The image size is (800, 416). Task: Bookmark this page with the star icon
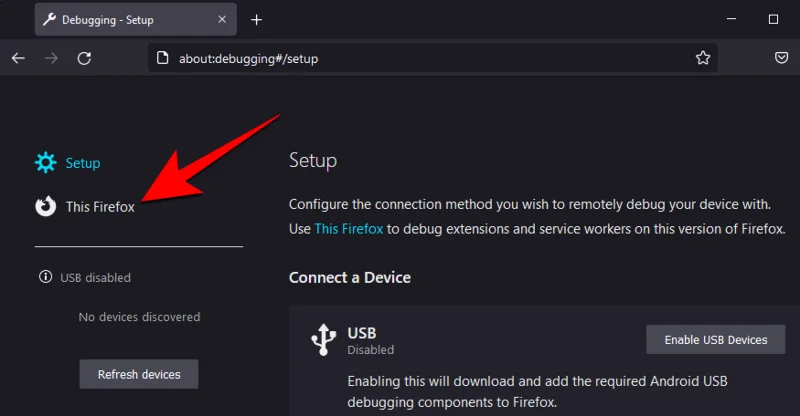(x=703, y=58)
